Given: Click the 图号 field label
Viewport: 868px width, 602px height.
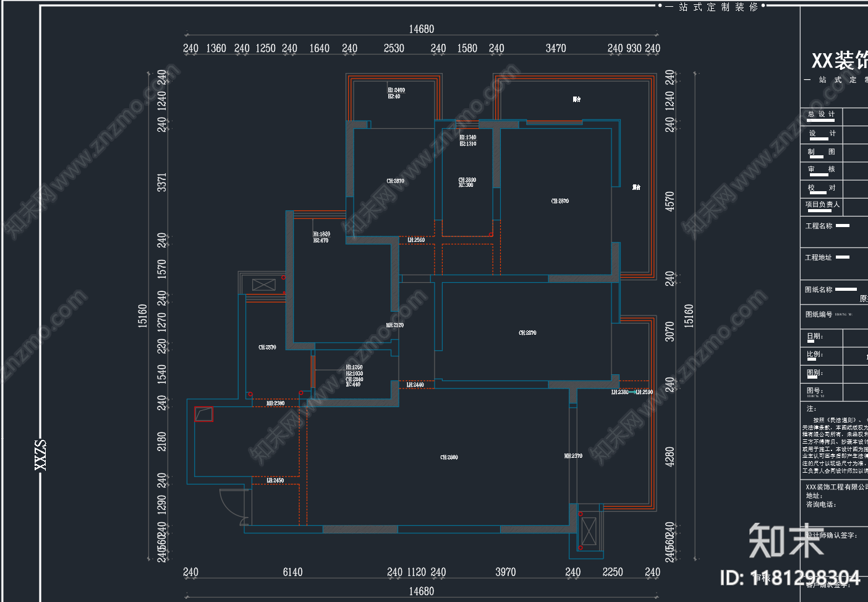Looking at the screenshot, I should tap(815, 391).
